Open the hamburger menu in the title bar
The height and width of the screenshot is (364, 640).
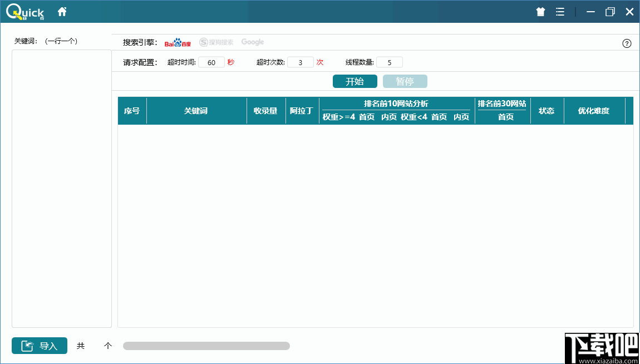[560, 11]
